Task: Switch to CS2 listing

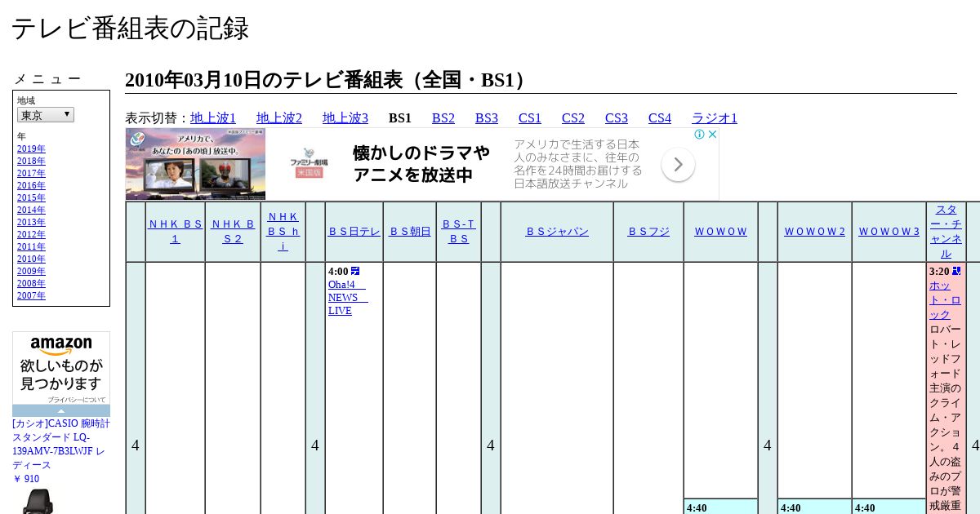Action: point(573,118)
